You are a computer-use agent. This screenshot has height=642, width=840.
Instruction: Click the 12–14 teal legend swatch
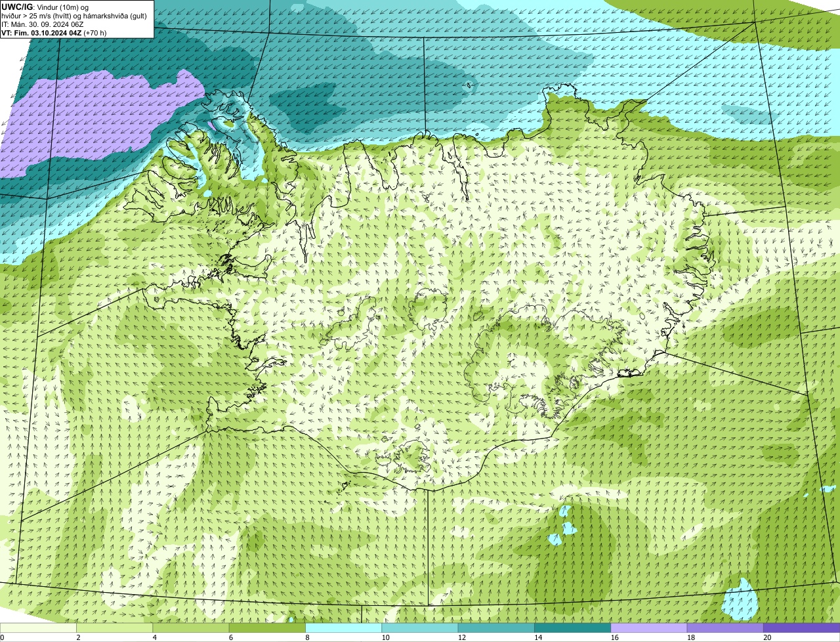tap(496, 628)
